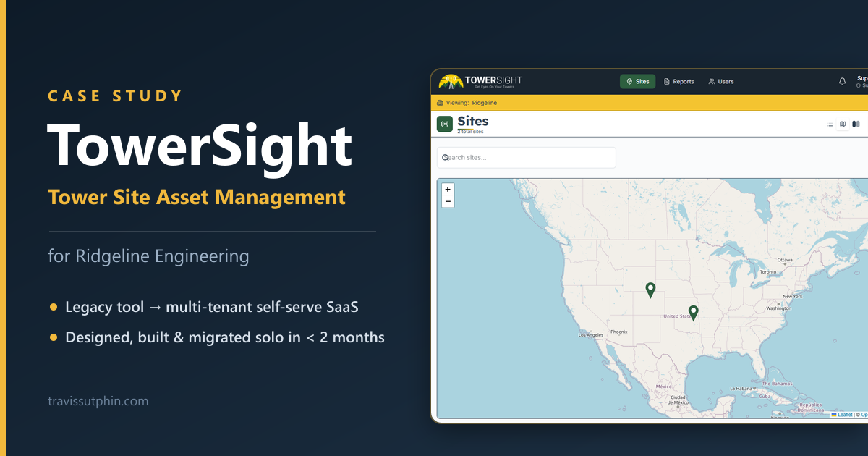Click the Viewing: Ridgeline tenant banner
This screenshot has width=868, height=456.
[649, 103]
